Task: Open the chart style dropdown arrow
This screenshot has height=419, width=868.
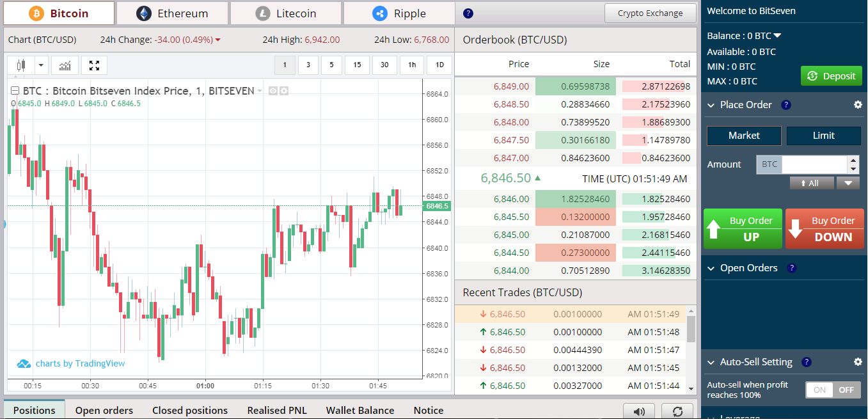Action: click(42, 65)
